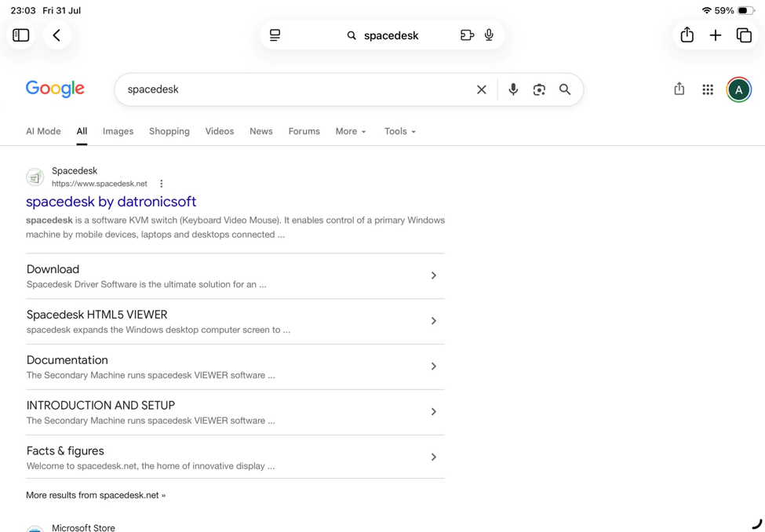
Task: Open the extensions icon in address bar
Action: pyautogui.click(x=467, y=35)
